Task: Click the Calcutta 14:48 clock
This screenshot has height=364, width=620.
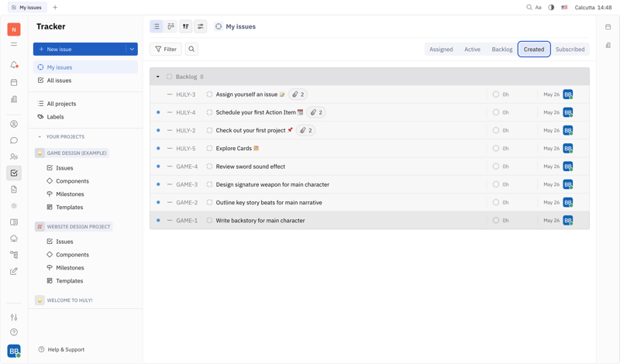Action: coord(593,7)
